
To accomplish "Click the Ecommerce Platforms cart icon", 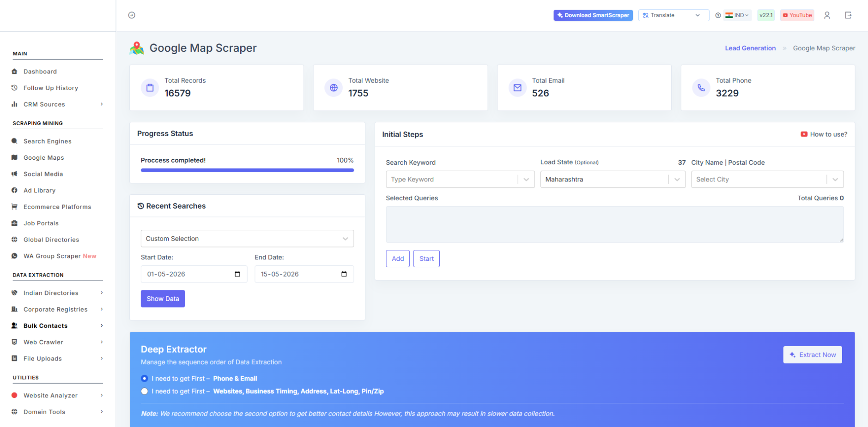I will [x=14, y=207].
